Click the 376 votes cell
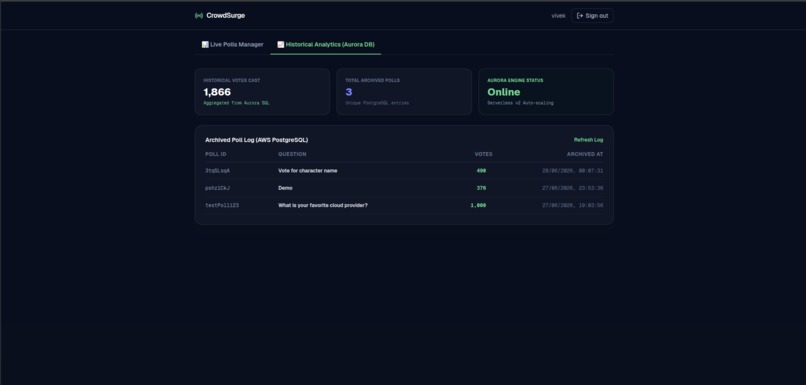 point(481,188)
